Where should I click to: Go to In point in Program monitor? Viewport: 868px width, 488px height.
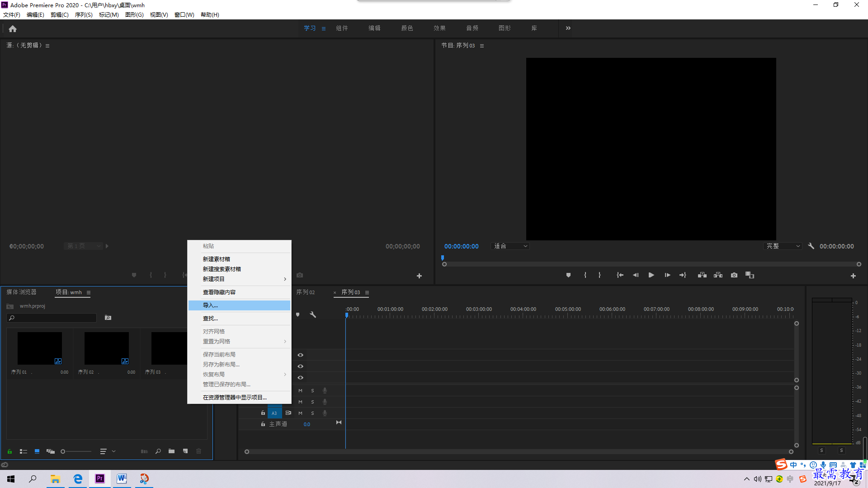click(x=620, y=275)
